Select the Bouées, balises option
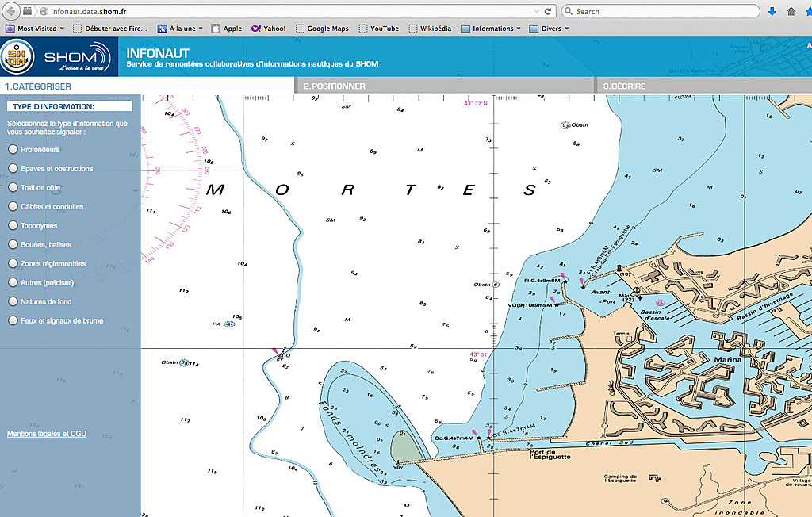812x517 pixels. 13,244
